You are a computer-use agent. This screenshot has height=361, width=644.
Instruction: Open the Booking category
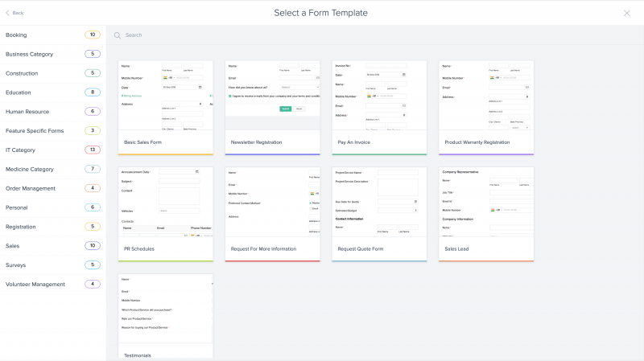point(18,35)
